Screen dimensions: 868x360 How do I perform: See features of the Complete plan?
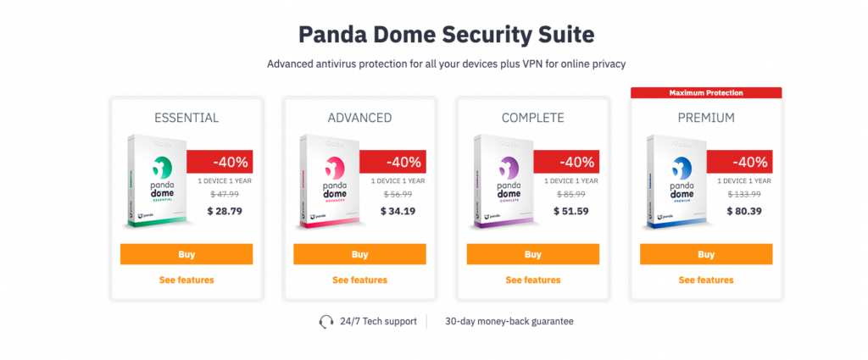point(533,280)
